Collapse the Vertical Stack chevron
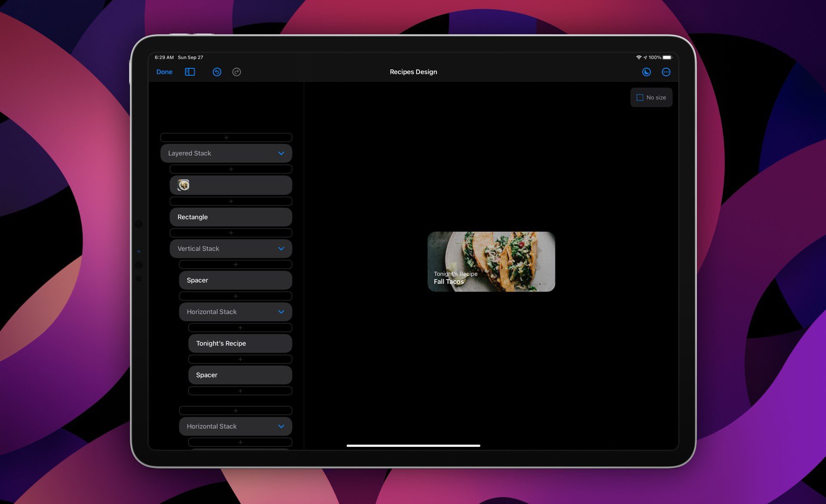The width and height of the screenshot is (826, 504). click(281, 249)
